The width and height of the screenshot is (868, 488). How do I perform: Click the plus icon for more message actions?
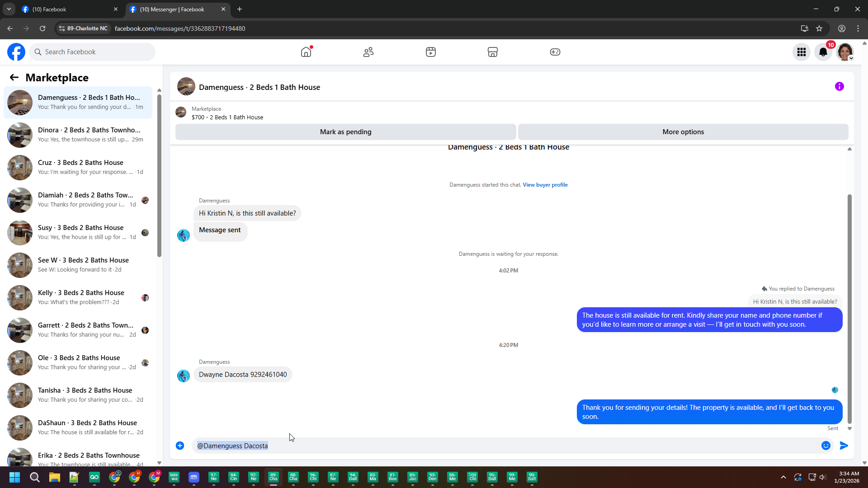click(180, 446)
